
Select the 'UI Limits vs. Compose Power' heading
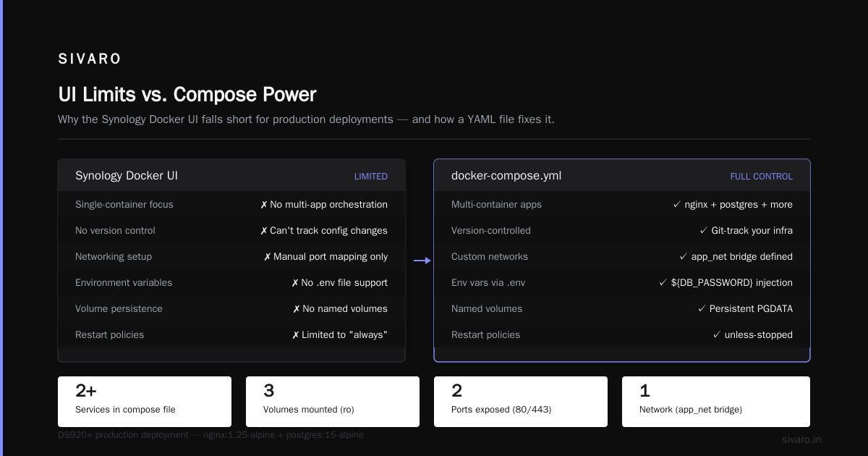[187, 95]
